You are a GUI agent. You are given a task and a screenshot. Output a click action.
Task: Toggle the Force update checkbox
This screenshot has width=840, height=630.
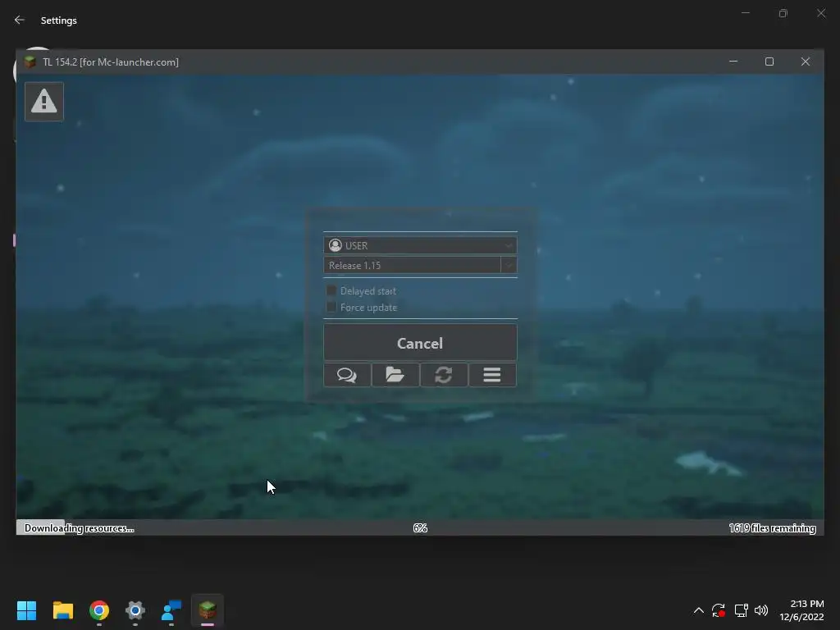click(331, 307)
